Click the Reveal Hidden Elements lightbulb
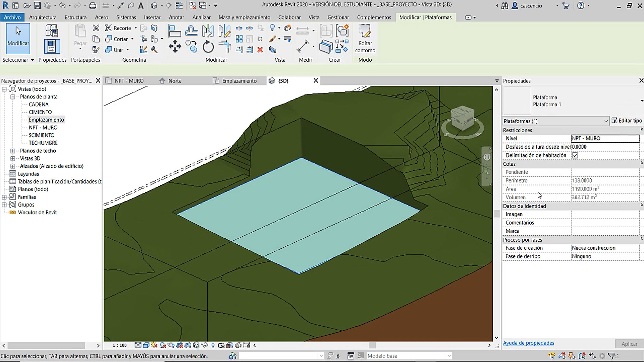Viewport: 644px width, 362px height. pos(213,345)
